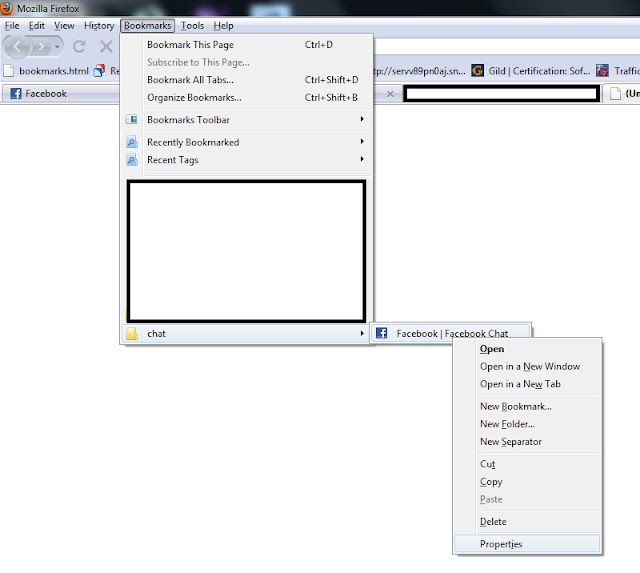Choose Bookmark This Page

coord(247,44)
